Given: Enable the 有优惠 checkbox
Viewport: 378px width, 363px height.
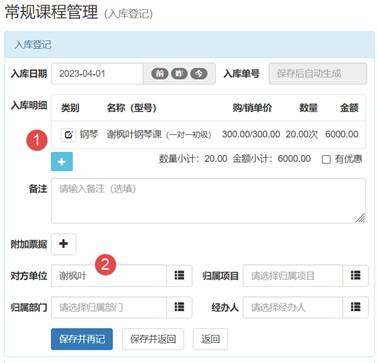Looking at the screenshot, I should pyautogui.click(x=326, y=159).
